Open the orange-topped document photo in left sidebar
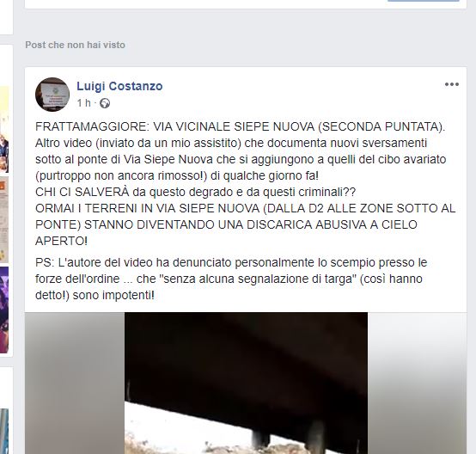This screenshot has height=454, width=476. [x=4, y=219]
